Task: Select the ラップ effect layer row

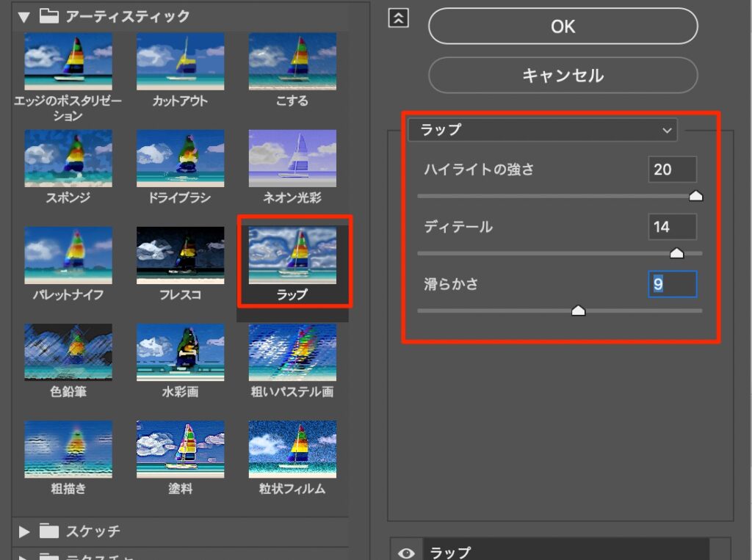Action: point(565,553)
